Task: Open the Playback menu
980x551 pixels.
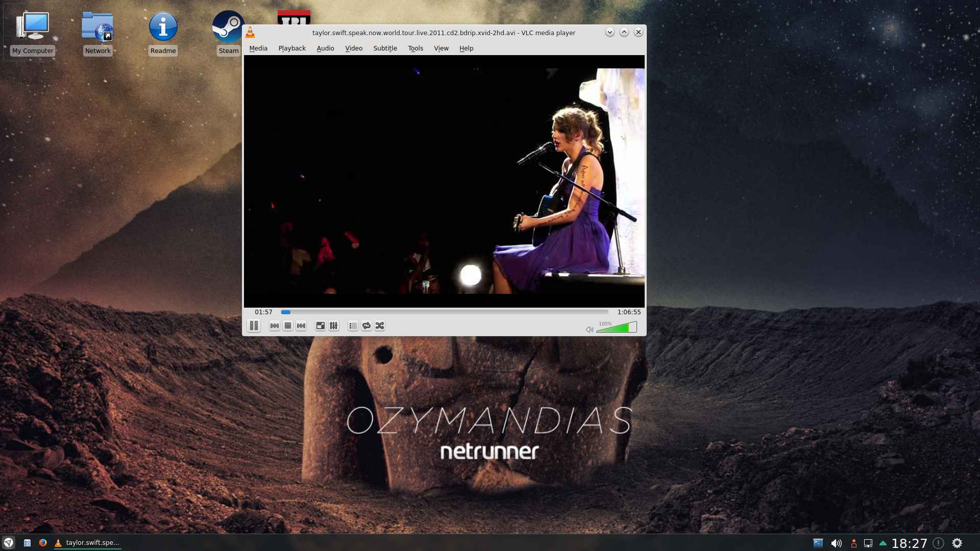Action: (x=292, y=48)
